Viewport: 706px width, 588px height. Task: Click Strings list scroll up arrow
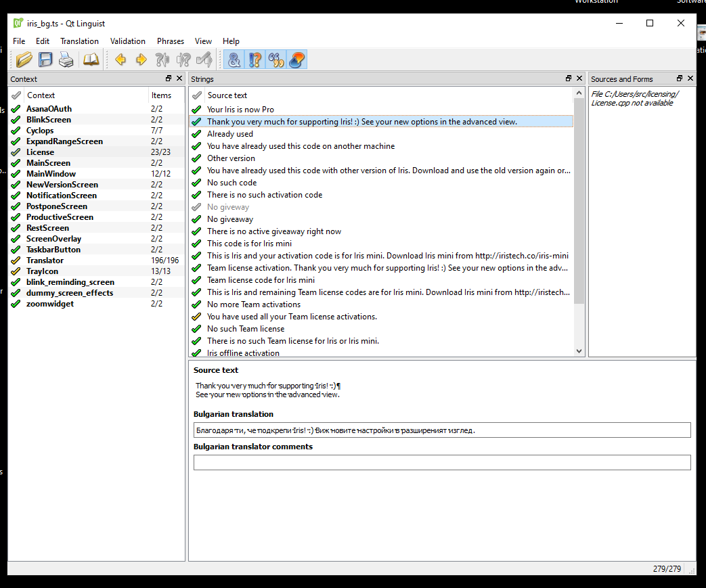(x=579, y=93)
